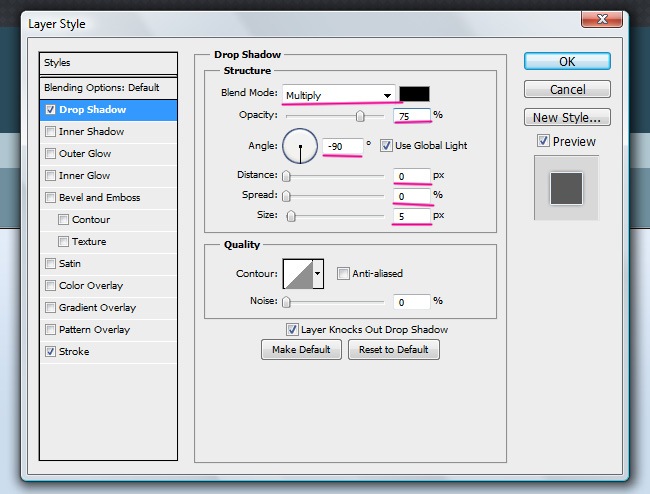Click the Angle dial control

[300, 148]
